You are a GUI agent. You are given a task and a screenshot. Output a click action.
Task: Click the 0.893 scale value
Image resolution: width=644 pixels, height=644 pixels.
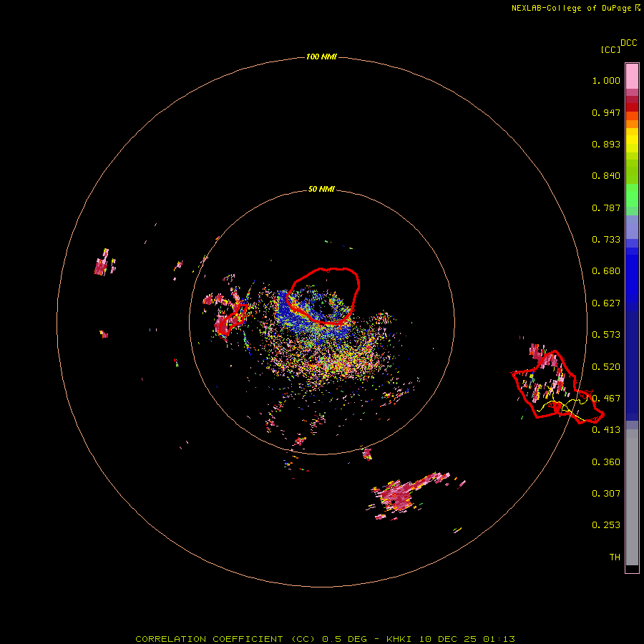tap(606, 144)
